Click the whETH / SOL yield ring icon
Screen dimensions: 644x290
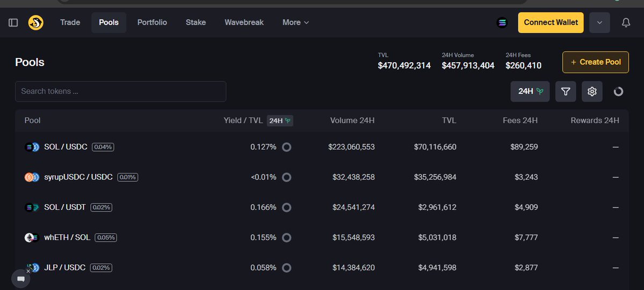pos(287,237)
